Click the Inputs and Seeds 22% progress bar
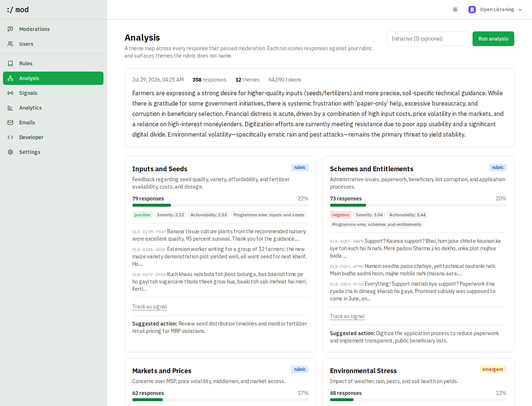This screenshot has height=406, width=532. (220, 205)
